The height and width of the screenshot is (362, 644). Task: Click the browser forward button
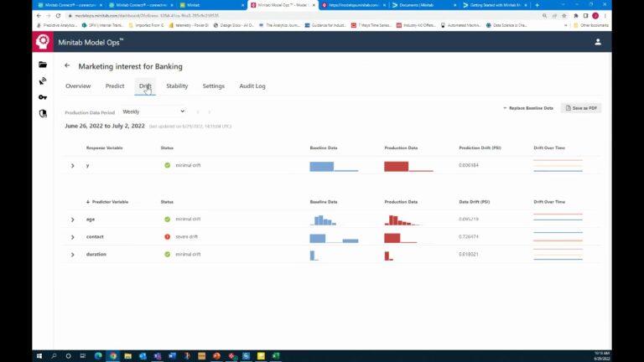coord(49,16)
